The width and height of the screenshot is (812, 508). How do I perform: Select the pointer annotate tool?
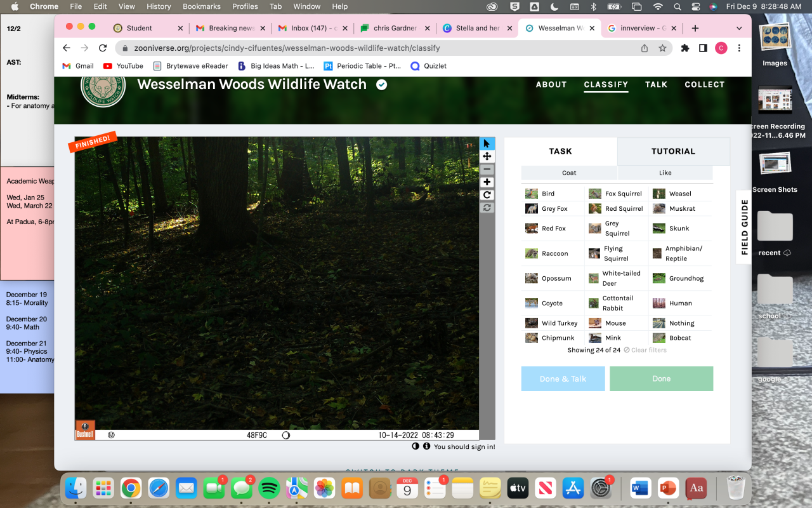click(487, 144)
